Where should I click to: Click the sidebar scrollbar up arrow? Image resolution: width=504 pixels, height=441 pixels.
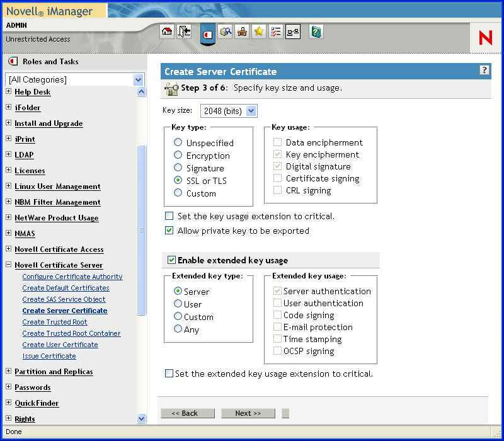(141, 92)
